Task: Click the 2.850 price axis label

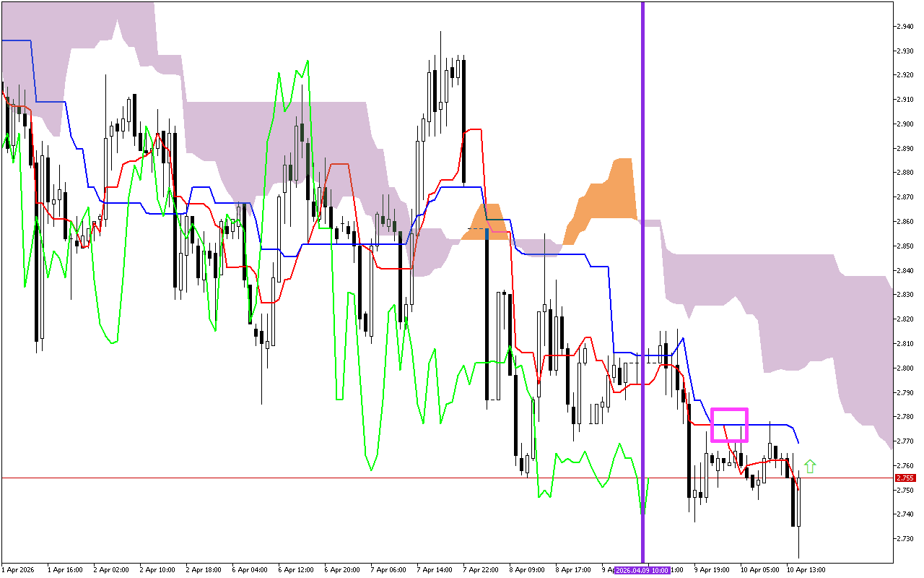Action: point(905,246)
